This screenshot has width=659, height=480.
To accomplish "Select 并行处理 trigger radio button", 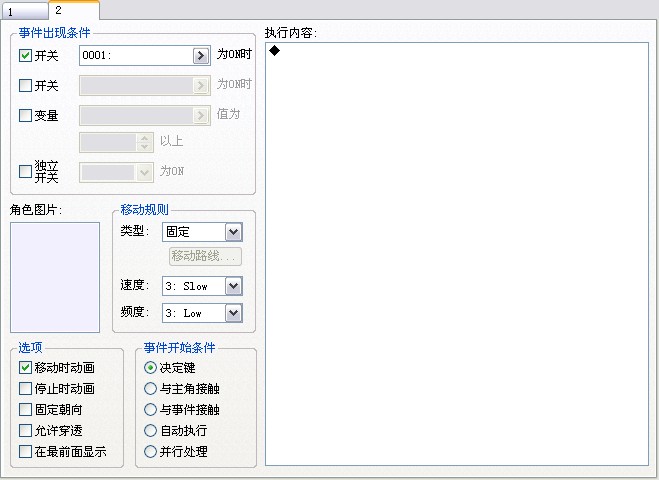I will pyautogui.click(x=150, y=452).
